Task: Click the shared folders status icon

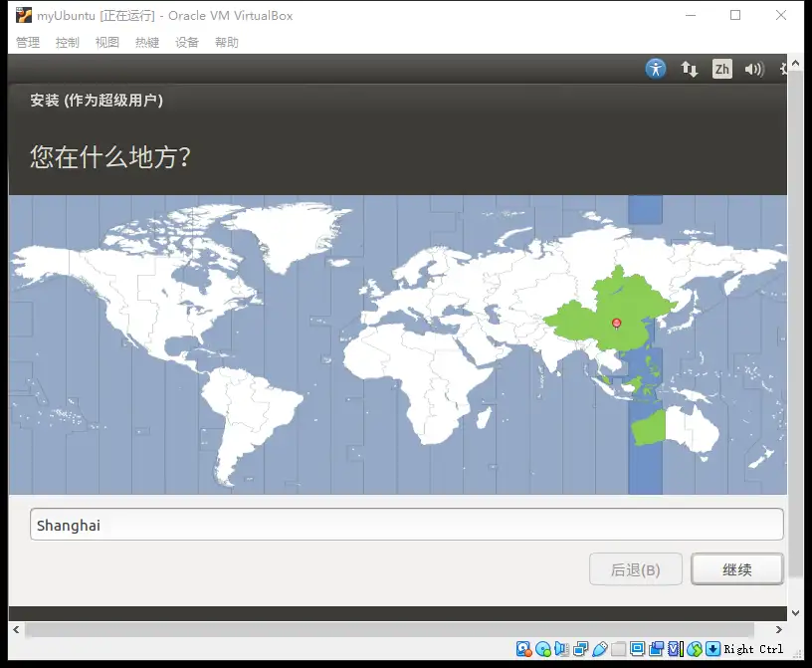Action: pyautogui.click(x=618, y=649)
